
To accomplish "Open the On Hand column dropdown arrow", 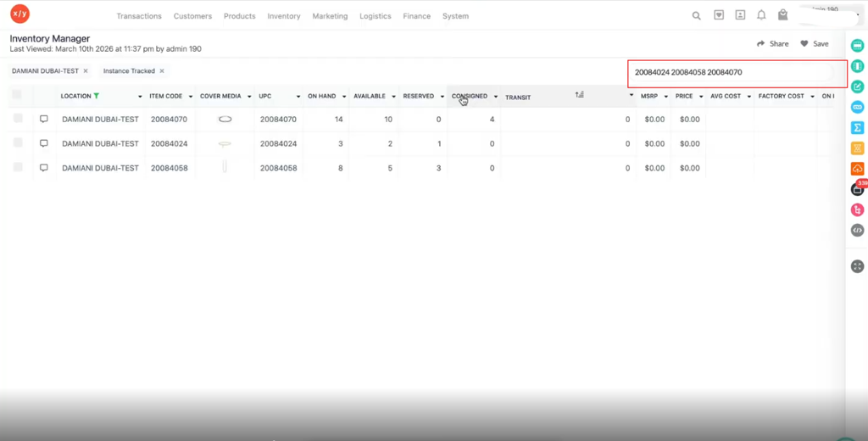I will tap(344, 97).
